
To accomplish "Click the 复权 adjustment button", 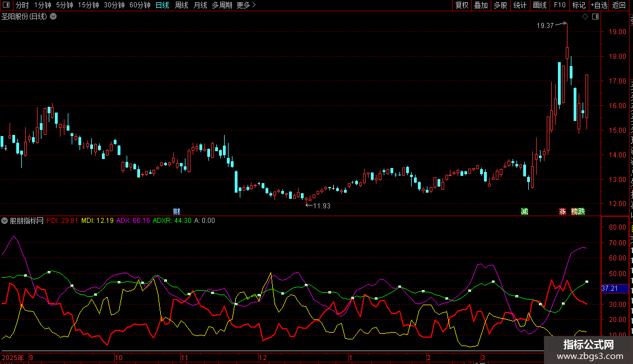I will click(x=462, y=5).
